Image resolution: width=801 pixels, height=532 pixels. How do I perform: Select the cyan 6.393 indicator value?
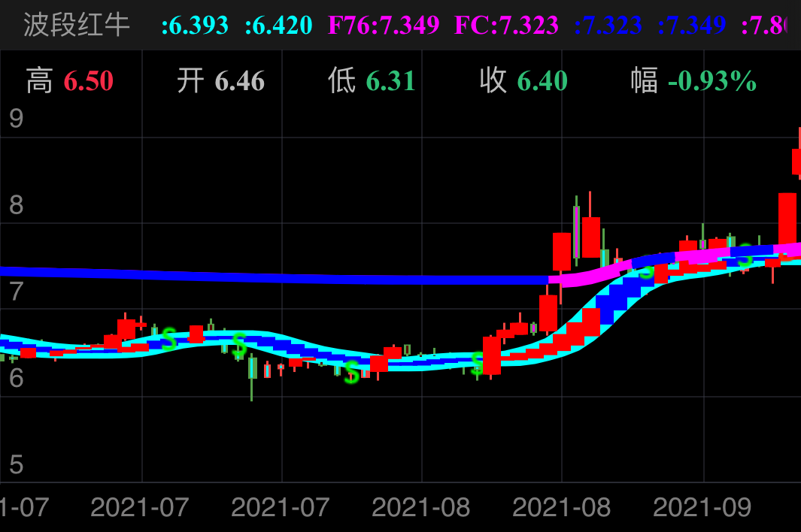[x=195, y=26]
